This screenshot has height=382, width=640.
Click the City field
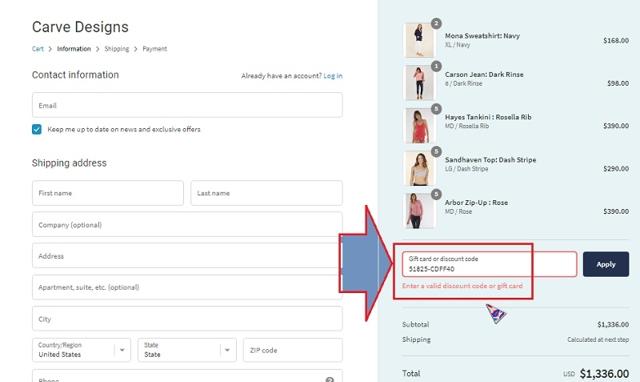[187, 319]
